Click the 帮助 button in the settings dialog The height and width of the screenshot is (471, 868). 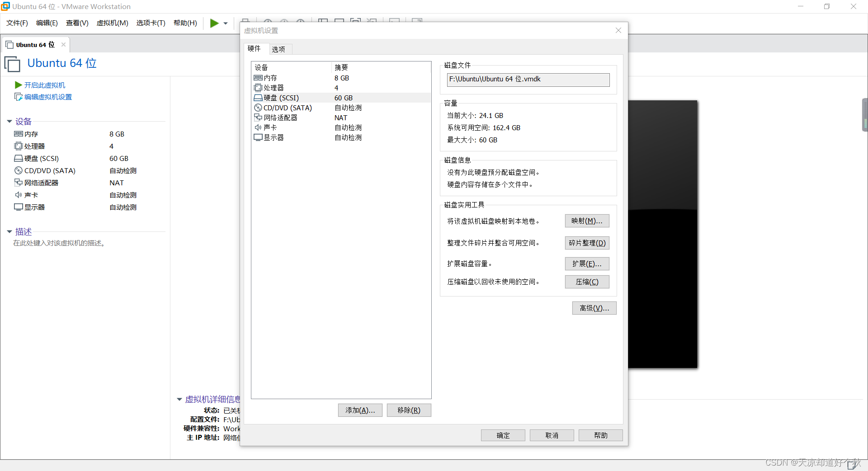601,435
